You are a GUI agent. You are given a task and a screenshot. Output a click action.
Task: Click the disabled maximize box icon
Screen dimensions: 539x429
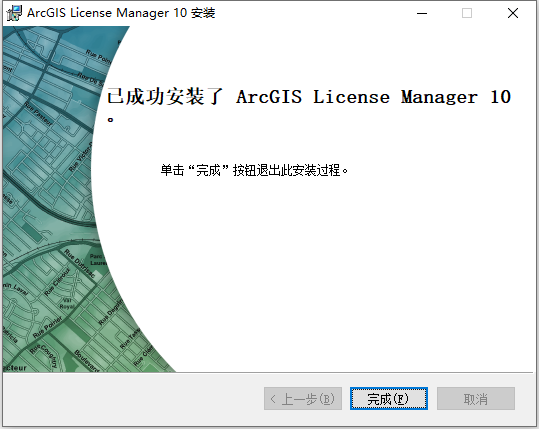467,13
